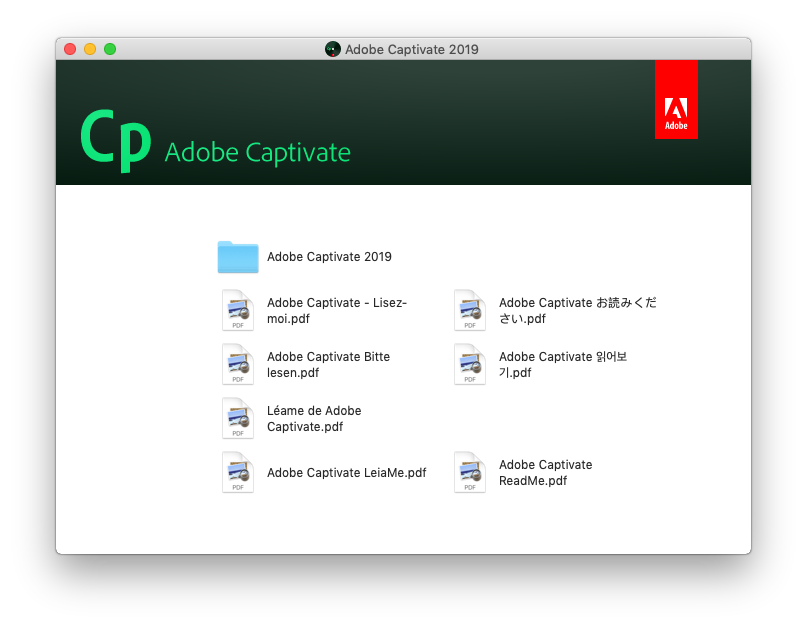Click the 'Adobe Captivate - Lisez-moi.pdf' filename
The height and width of the screenshot is (628, 807).
[337, 311]
